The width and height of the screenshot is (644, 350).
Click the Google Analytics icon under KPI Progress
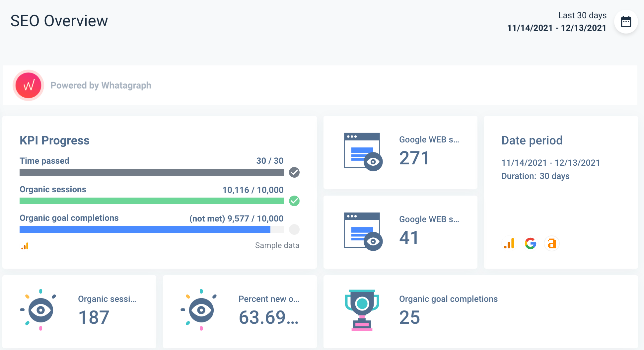click(25, 246)
